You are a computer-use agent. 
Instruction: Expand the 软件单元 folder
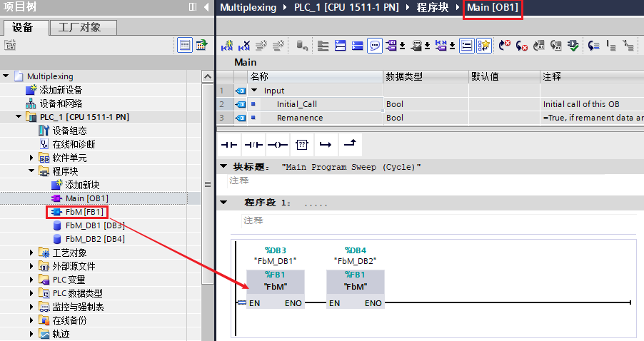point(31,158)
